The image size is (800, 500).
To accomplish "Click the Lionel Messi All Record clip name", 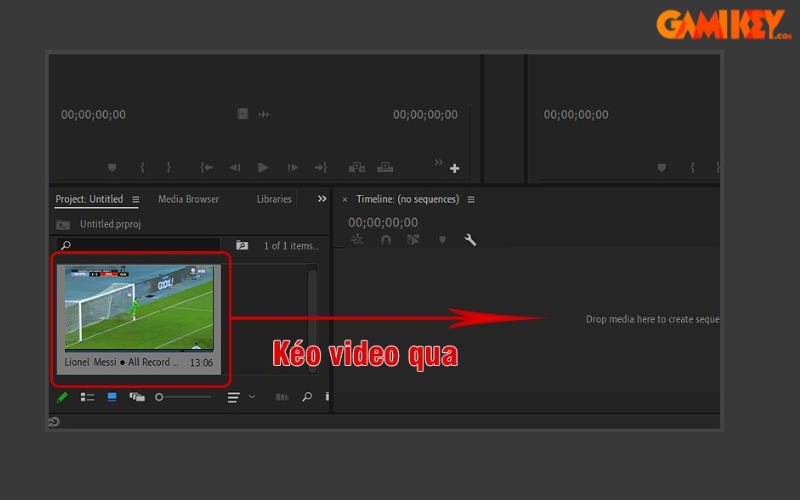I will pos(121,362).
